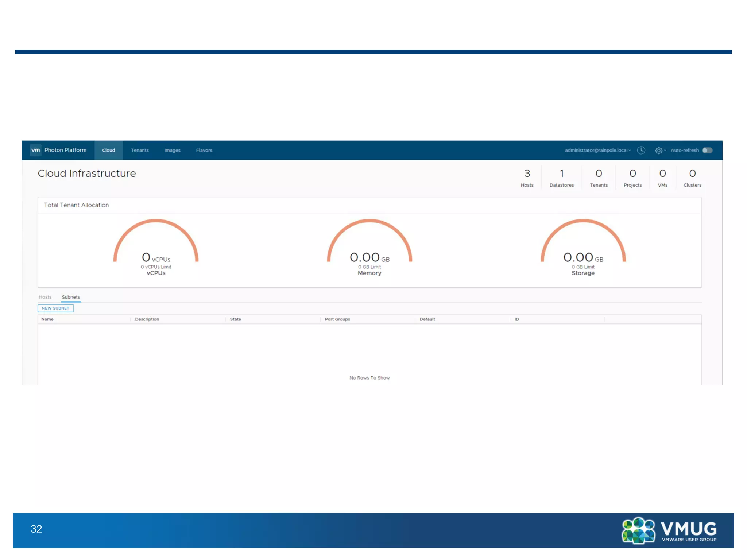Viewport: 747px width, 560px height.
Task: Go to the Images tab
Action: (x=172, y=150)
